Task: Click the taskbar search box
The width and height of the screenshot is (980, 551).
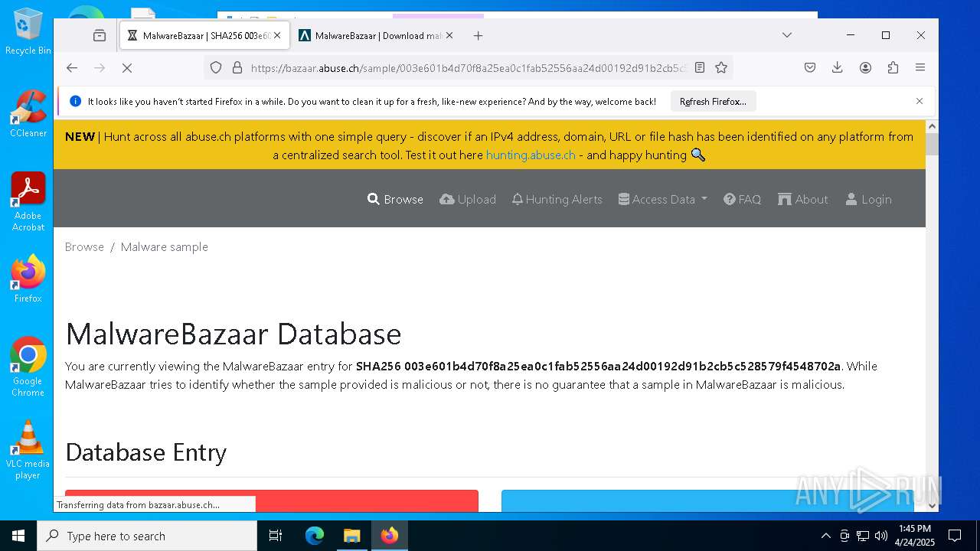Action: 147,536
